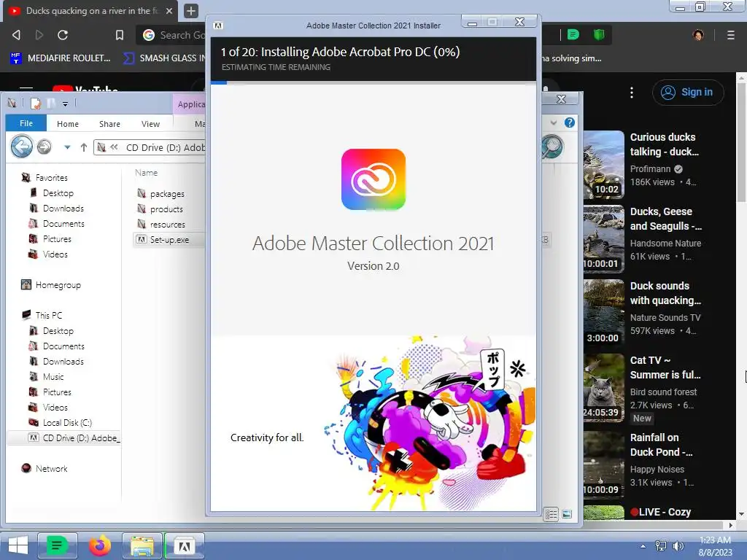Viewport: 747px width, 560px height.
Task: Click the green shield extension icon
Action: [x=599, y=34]
